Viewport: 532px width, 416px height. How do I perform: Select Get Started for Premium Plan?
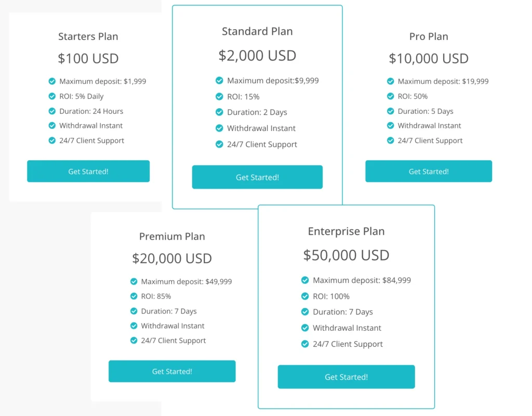coord(172,371)
